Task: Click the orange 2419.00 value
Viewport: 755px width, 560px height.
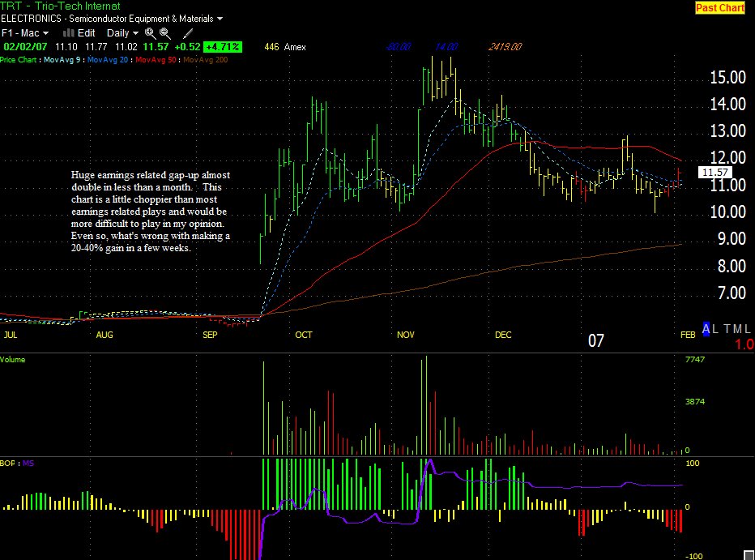Action: 505,47
